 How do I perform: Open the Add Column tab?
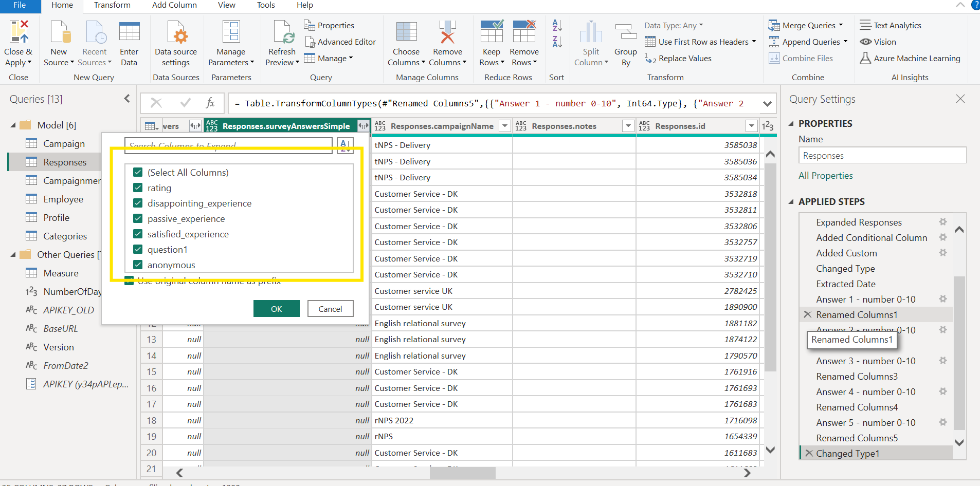point(174,5)
